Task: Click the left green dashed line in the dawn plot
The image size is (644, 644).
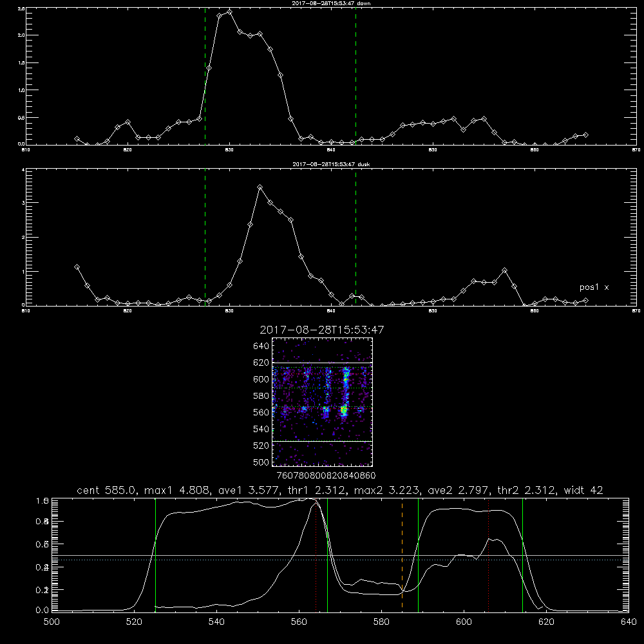Action: click(x=205, y=76)
